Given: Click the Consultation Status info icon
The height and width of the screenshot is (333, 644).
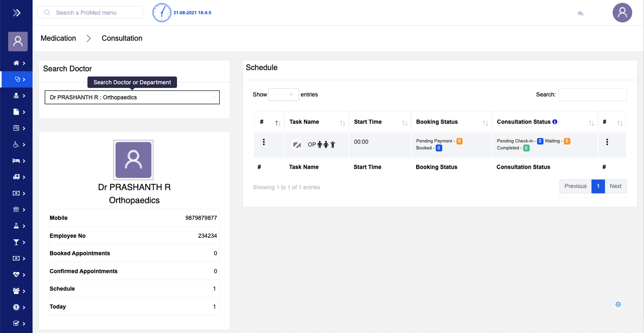Looking at the screenshot, I should click(x=554, y=122).
